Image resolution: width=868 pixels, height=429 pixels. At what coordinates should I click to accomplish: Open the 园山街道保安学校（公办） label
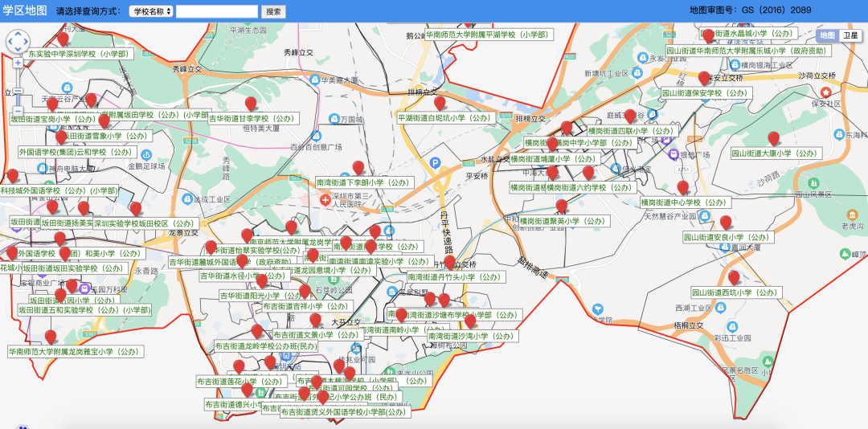click(706, 93)
